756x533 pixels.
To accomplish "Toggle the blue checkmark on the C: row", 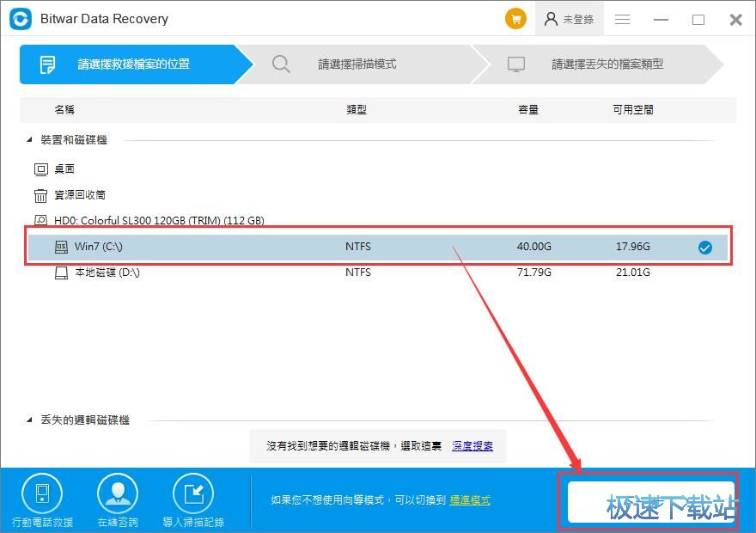I will 705,248.
